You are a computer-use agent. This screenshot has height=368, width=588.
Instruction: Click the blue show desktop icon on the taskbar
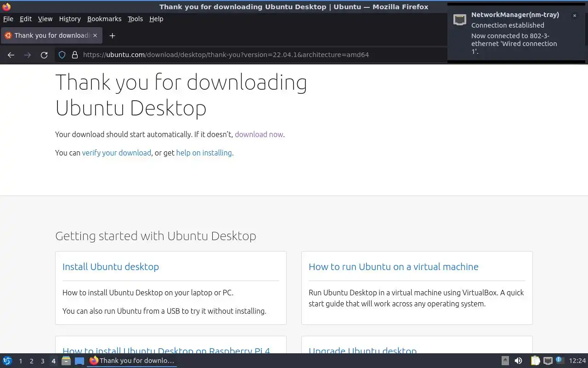(79, 361)
